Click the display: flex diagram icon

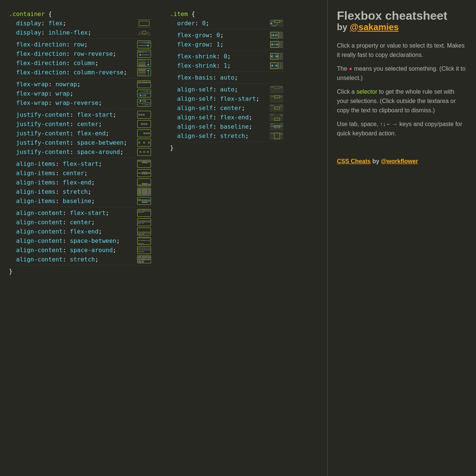(144, 23)
